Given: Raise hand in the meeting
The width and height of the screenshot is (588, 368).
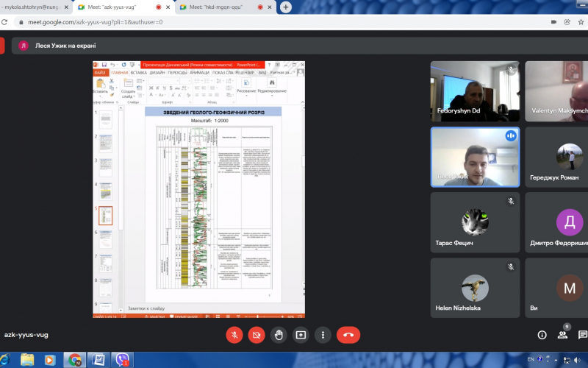Looking at the screenshot, I should coord(279,335).
